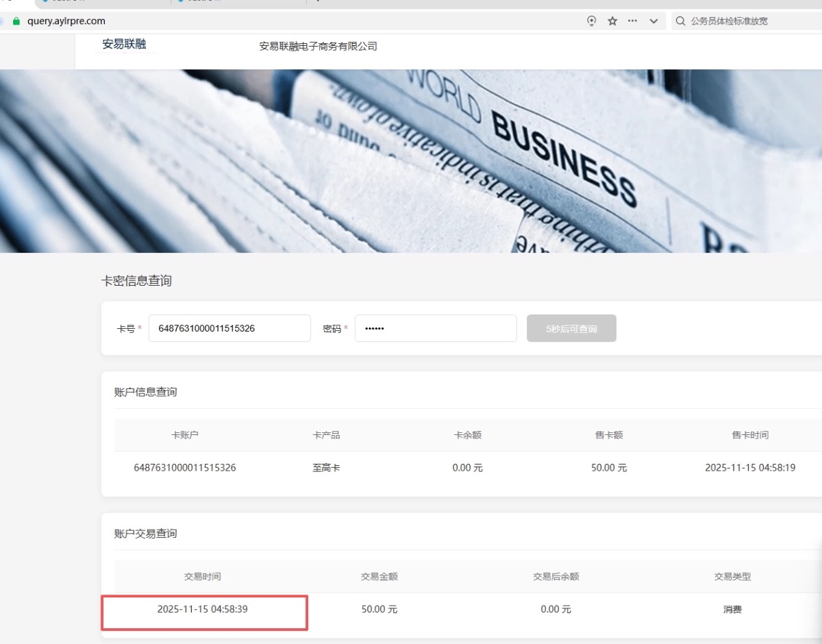Click the 安易联融电子商务有限公司 company name
The image size is (822, 644).
318,47
